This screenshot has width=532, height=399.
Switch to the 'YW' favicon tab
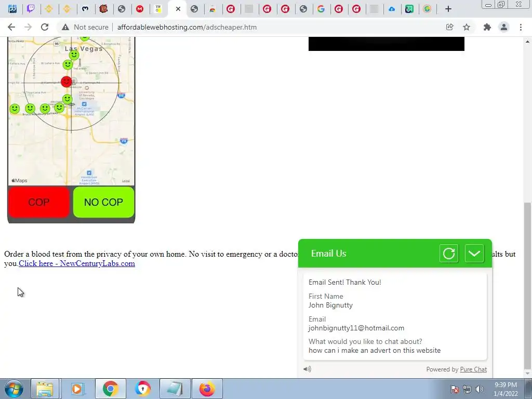158,9
